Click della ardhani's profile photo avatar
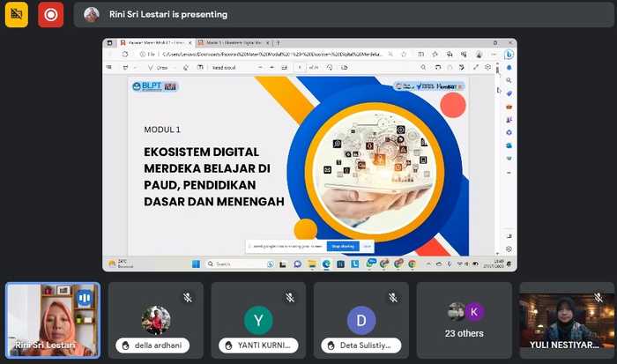Image resolution: width=617 pixels, height=364 pixels. pos(156,320)
